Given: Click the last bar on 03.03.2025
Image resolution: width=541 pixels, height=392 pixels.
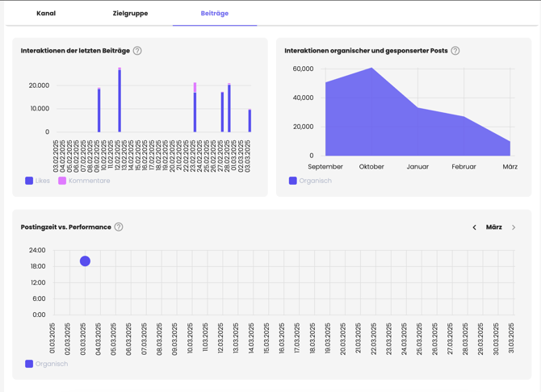Looking at the screenshot, I should (250, 121).
